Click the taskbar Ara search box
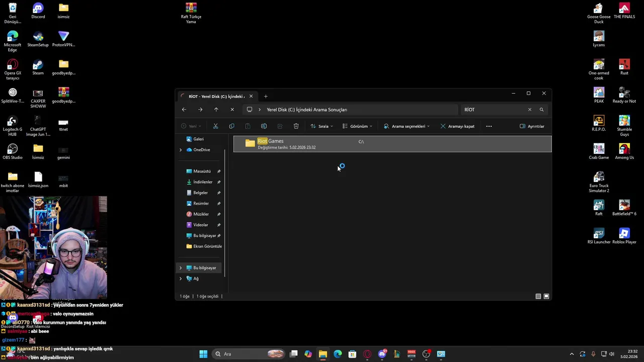The height and width of the screenshot is (362, 644). point(249,354)
